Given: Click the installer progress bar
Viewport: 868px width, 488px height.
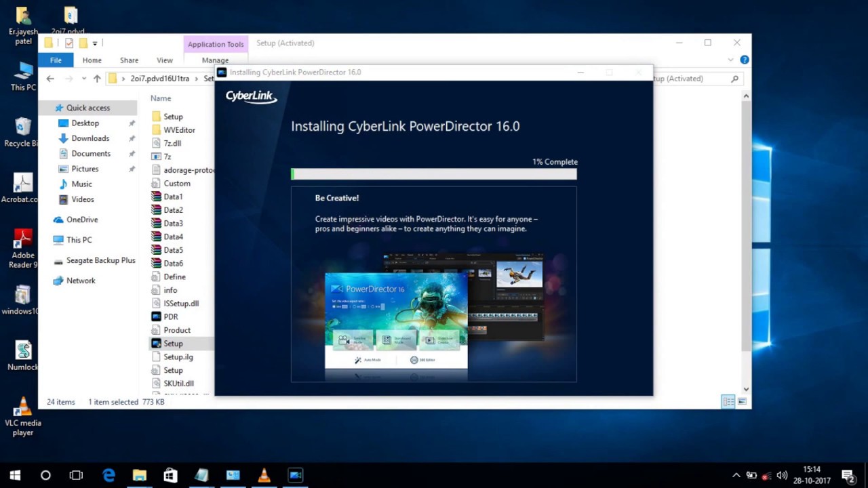Looking at the screenshot, I should point(434,174).
